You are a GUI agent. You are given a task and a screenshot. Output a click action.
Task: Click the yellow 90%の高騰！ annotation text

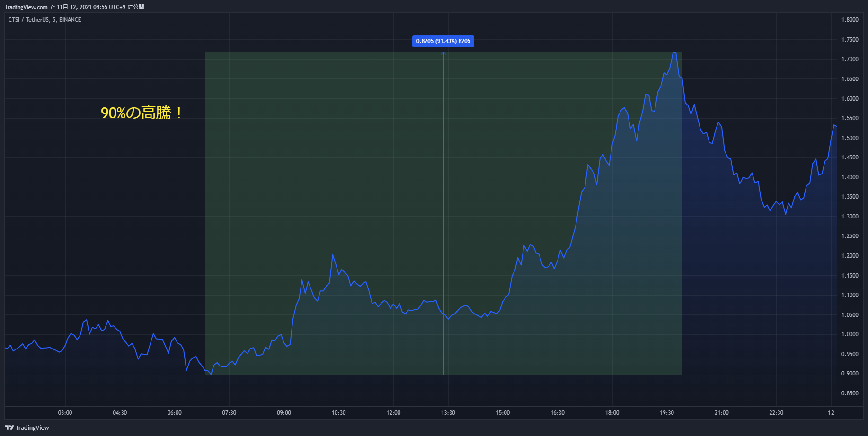[x=142, y=113]
